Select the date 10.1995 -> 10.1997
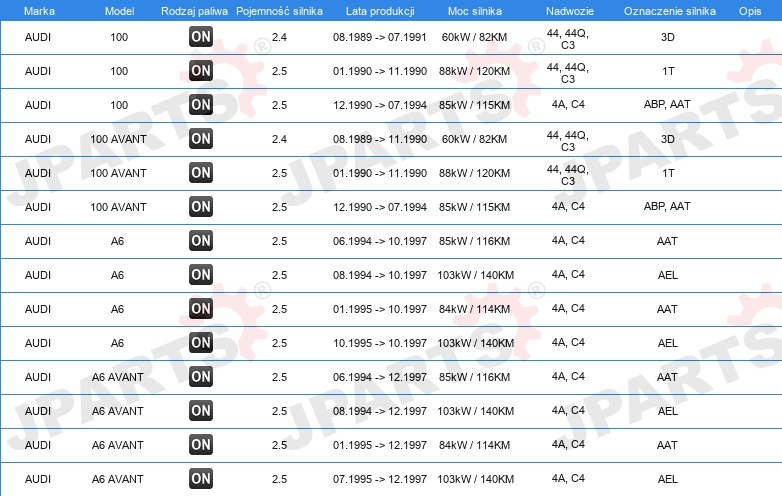Viewport: 782px width, 496px height. click(380, 343)
